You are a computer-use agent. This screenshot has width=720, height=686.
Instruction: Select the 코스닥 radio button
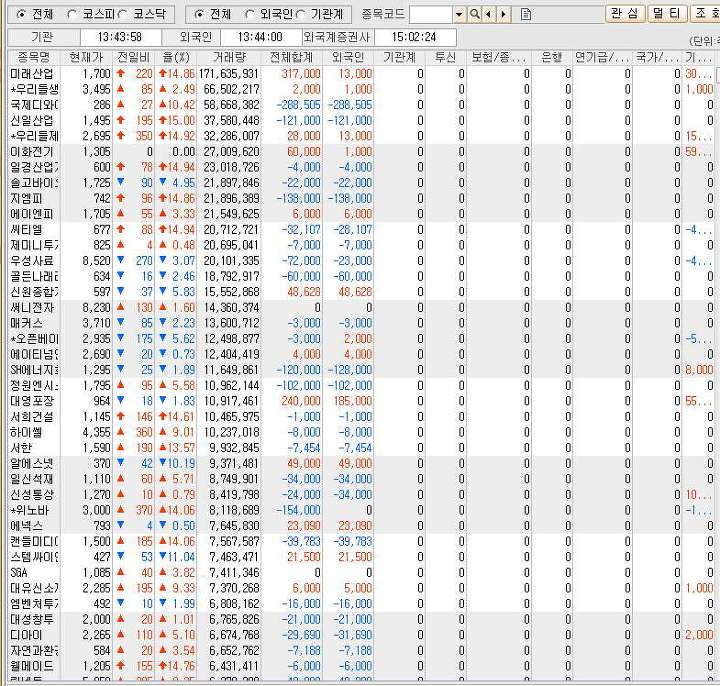(x=122, y=15)
